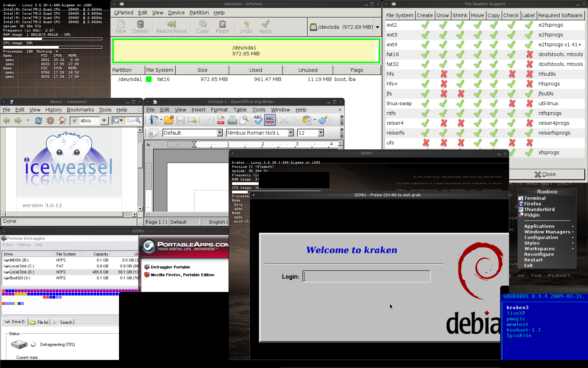Click the Format Paintbrush icon in Writer
The width and height of the screenshot is (588, 368).
323,120
